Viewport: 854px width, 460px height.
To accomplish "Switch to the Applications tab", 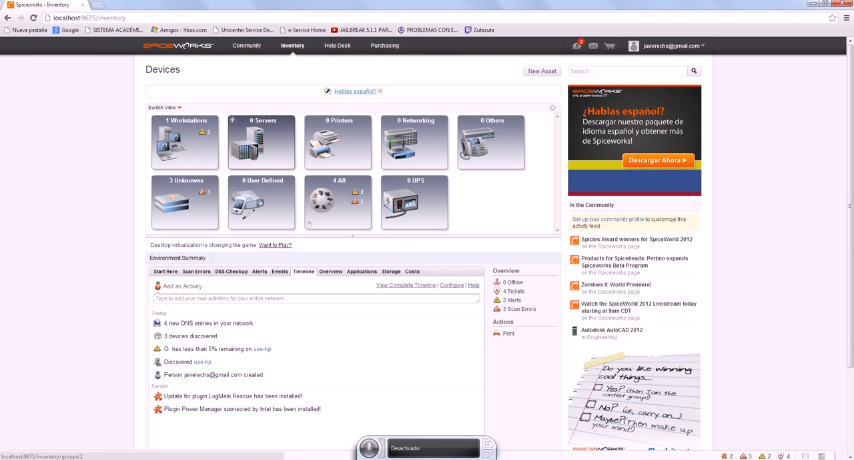I will [361, 271].
